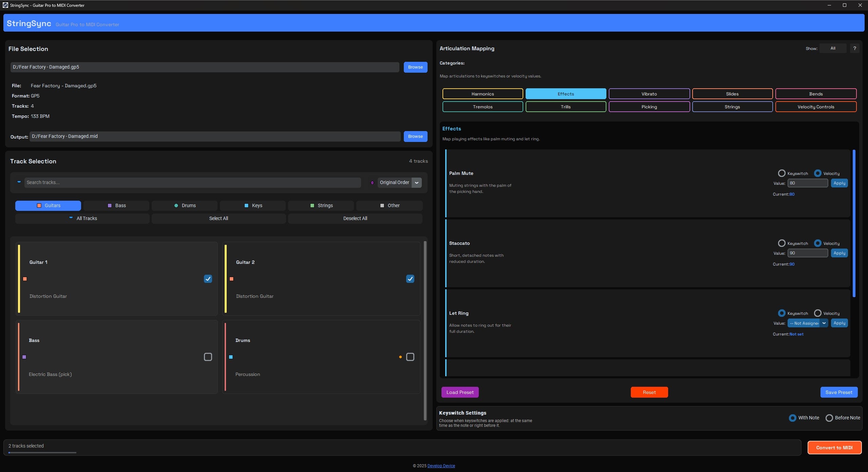The image size is (868, 472).
Task: Select the Guitars instrument filter icon
Action: (39, 205)
